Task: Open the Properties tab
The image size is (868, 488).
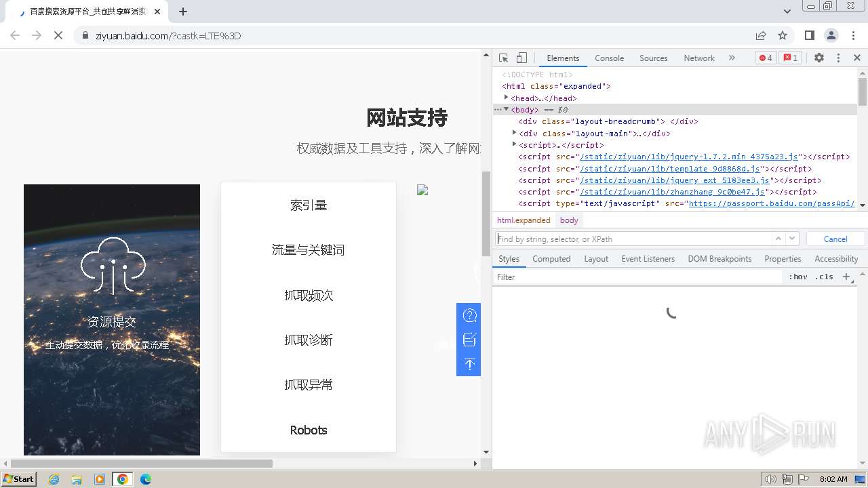Action: tap(783, 259)
